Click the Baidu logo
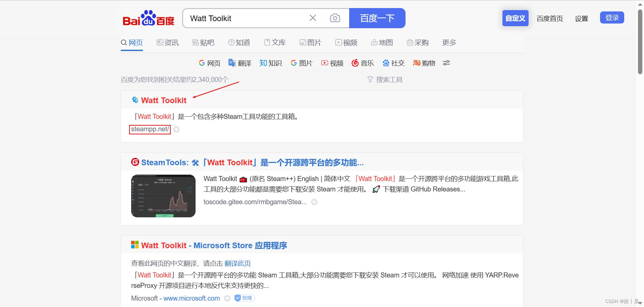The height and width of the screenshot is (307, 644). (149, 18)
